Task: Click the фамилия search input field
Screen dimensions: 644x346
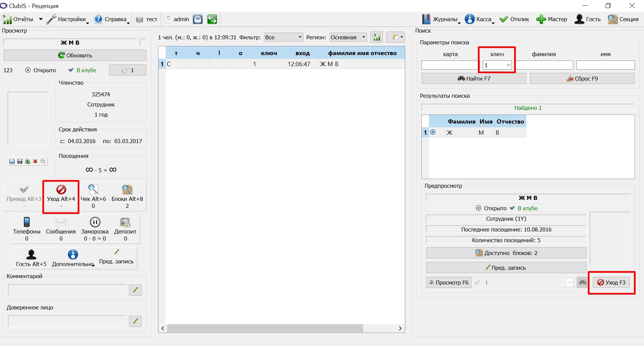Action: click(x=544, y=65)
